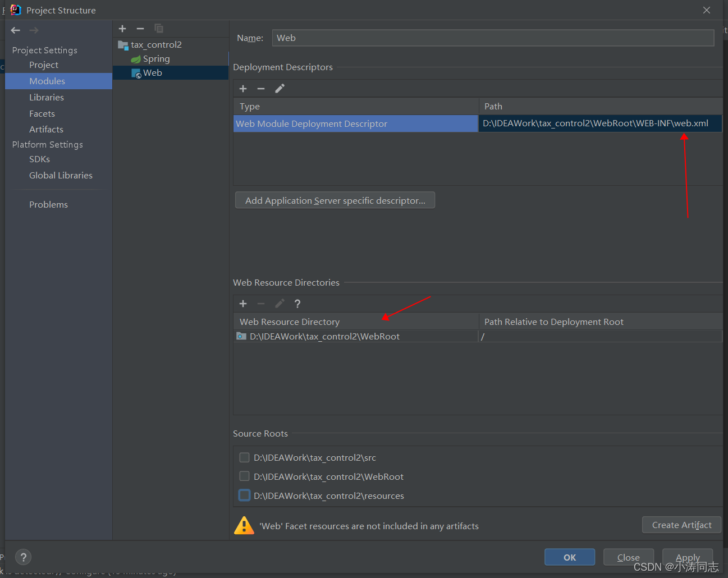Click the D:\IDEAWork\tax_control2\WebRoot resource directory row
Image resolution: width=728 pixels, height=578 pixels.
tap(356, 336)
